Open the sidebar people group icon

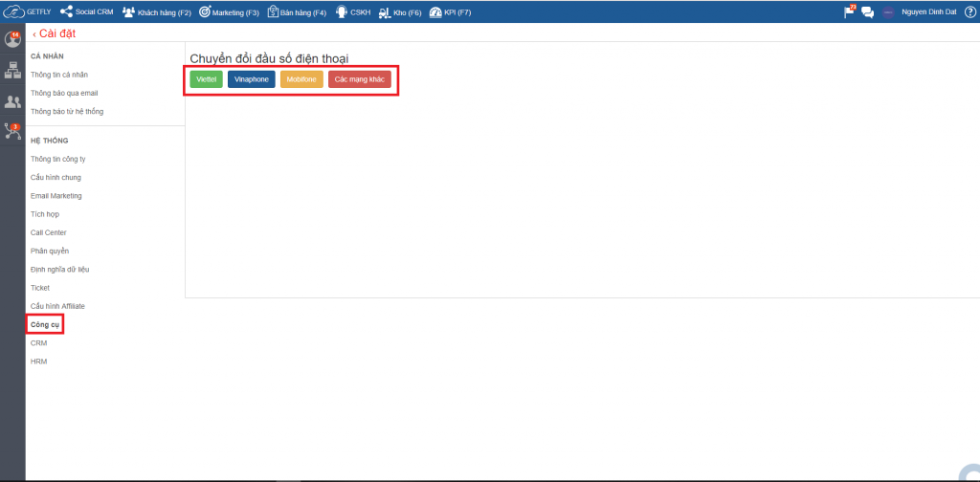(12, 101)
